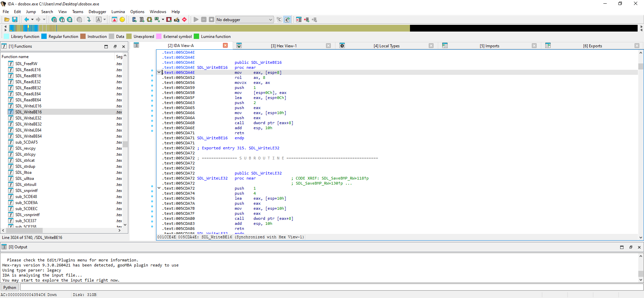Image resolution: width=644 pixels, height=298 pixels.
Task: Click the Library function color swatch
Action: pyautogui.click(x=6, y=36)
